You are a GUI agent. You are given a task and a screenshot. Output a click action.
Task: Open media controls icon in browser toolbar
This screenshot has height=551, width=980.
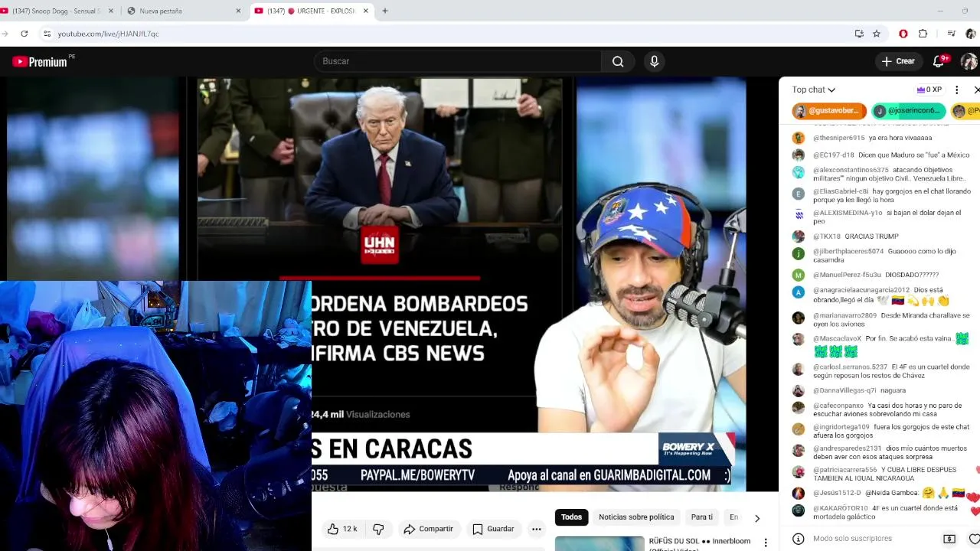pyautogui.click(x=951, y=34)
